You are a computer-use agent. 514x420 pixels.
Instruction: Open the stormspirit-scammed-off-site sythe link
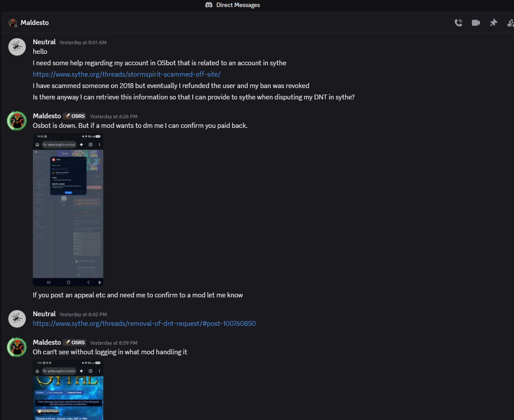click(x=127, y=74)
